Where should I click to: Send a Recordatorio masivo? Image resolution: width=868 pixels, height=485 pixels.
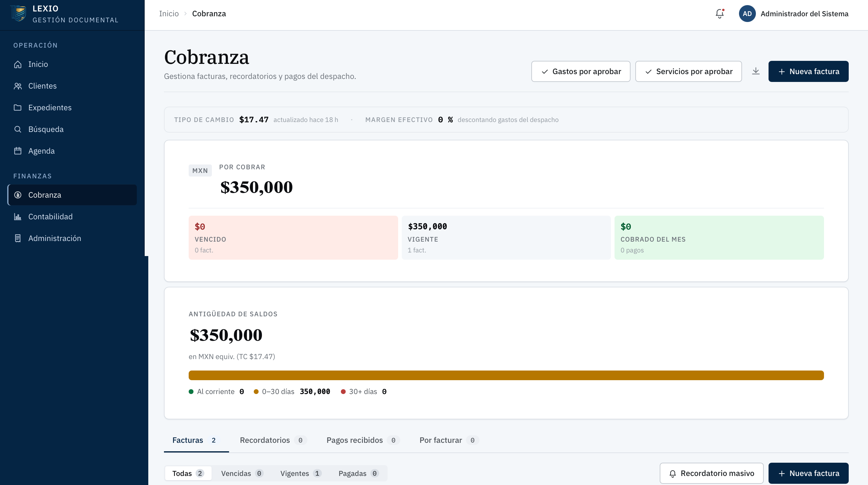(x=711, y=473)
